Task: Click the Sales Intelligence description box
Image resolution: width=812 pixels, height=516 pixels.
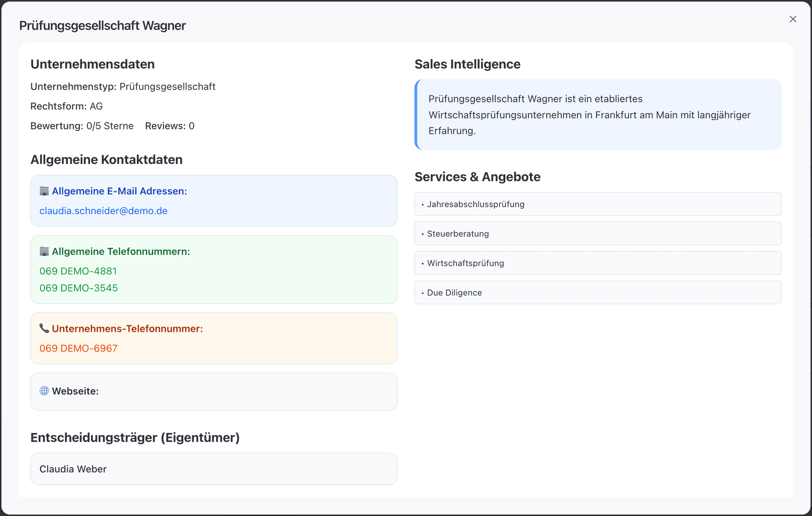Action: [598, 115]
